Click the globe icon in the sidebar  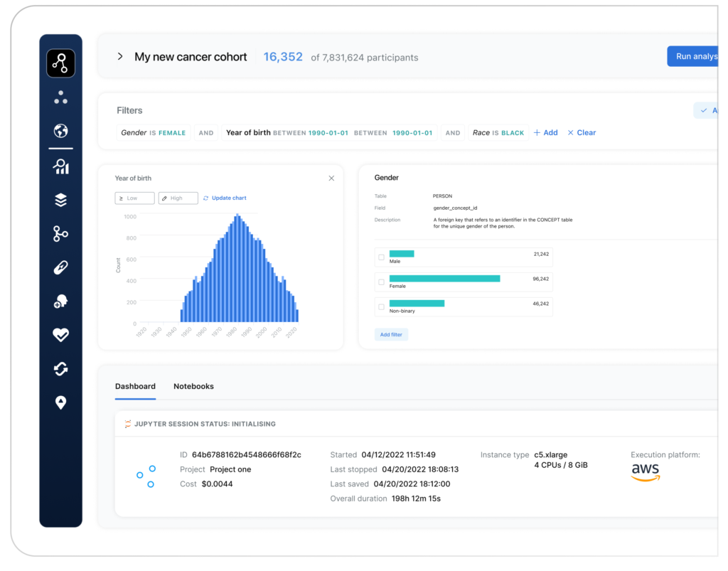(x=60, y=132)
